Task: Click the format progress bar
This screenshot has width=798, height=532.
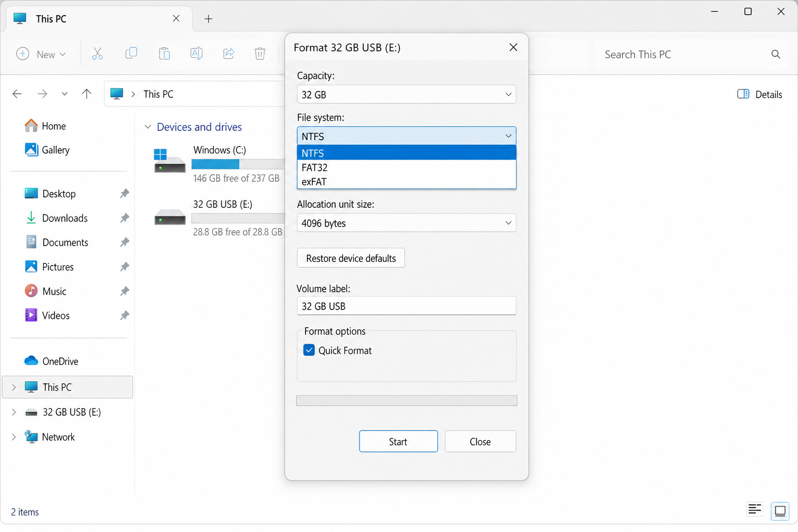Action: point(406,401)
